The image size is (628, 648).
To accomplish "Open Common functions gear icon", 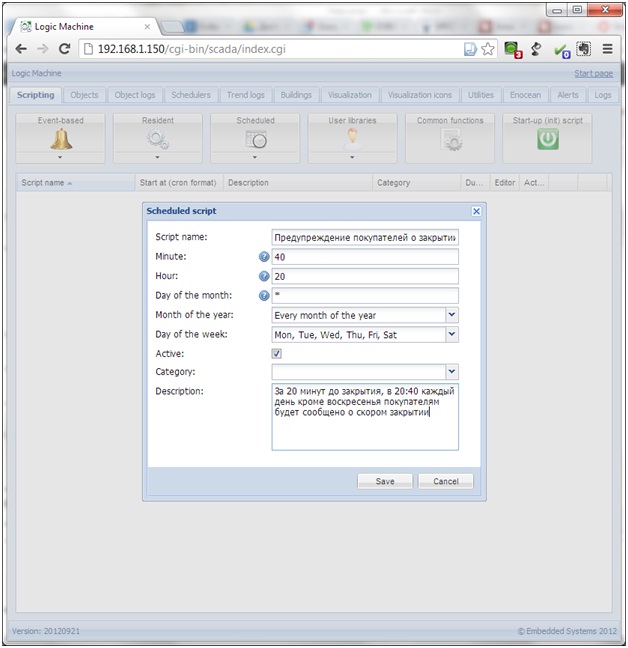I will (450, 140).
